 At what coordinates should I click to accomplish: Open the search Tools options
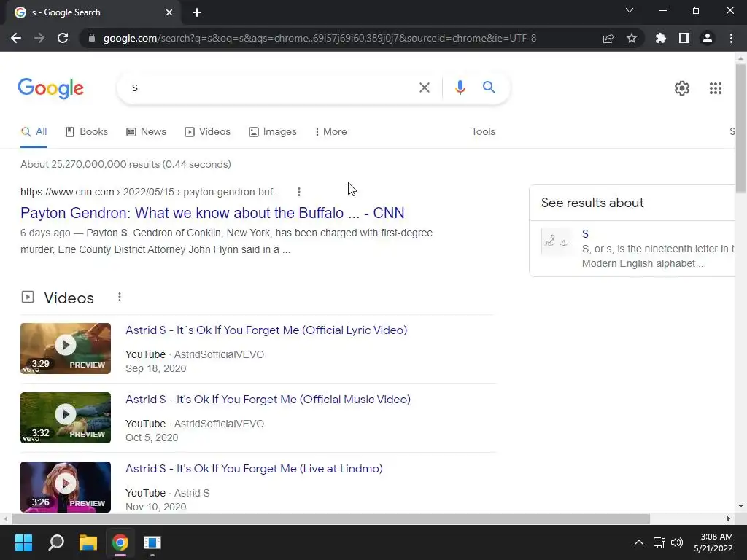click(483, 131)
